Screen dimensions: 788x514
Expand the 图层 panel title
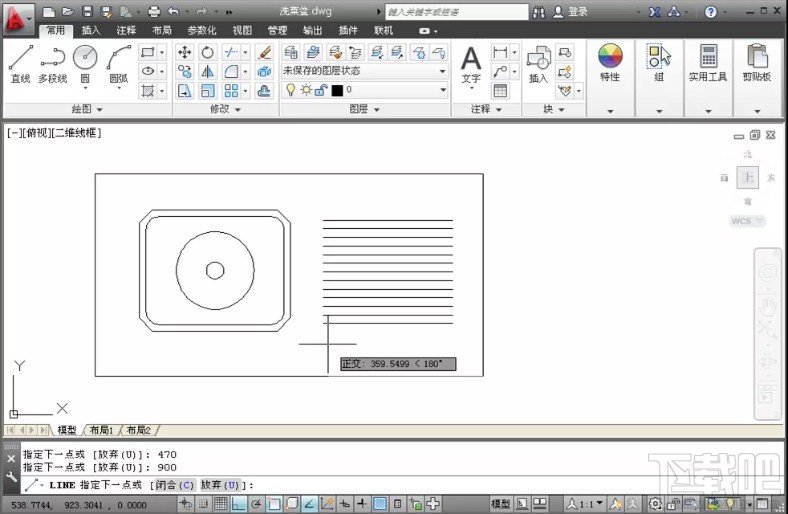point(364,109)
